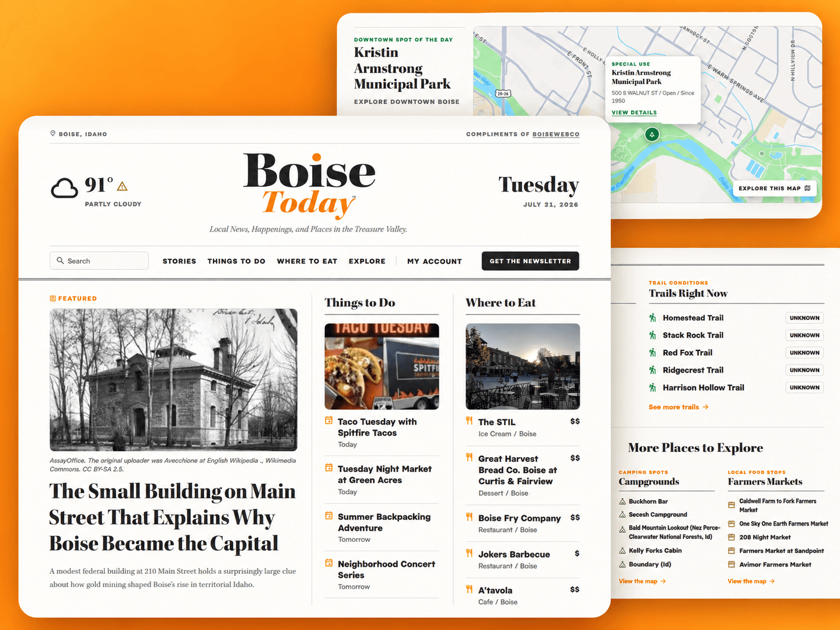Click into the Search input field
The width and height of the screenshot is (840, 630).
[99, 261]
